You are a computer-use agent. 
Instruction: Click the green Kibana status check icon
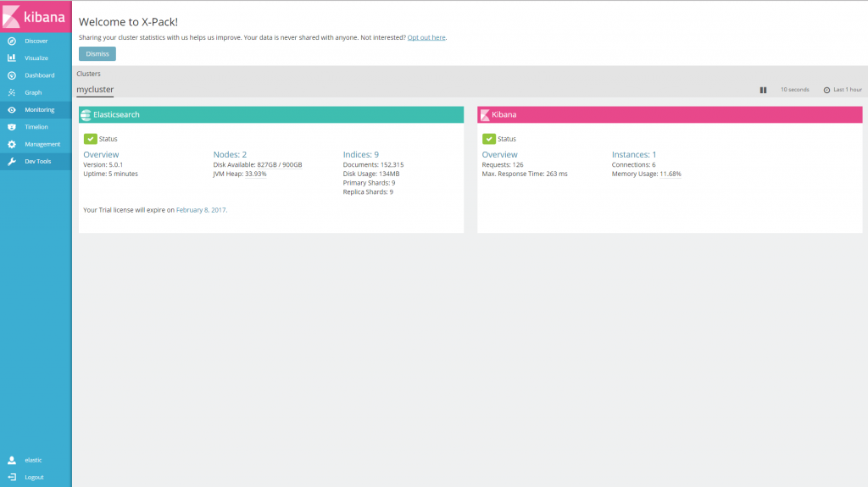(489, 139)
